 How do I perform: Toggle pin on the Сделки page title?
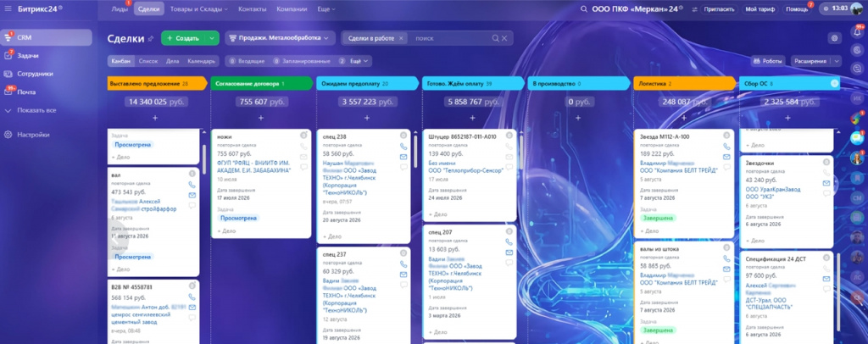(x=151, y=39)
